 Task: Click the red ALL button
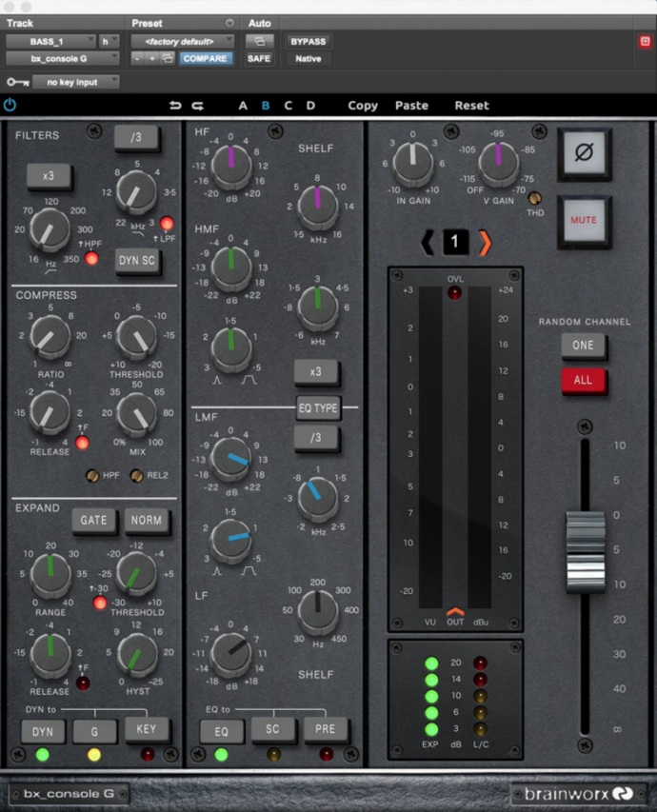584,380
